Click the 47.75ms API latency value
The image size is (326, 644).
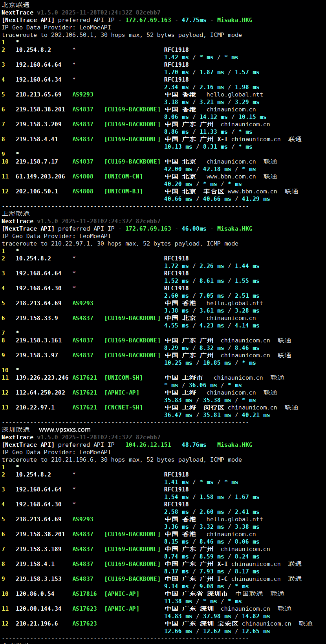click(194, 20)
